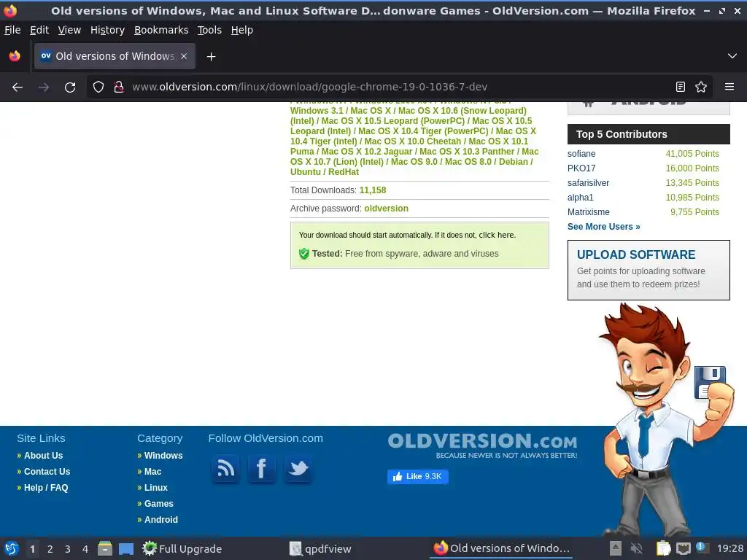Open the file manager taskbar icon
The width and height of the screenshot is (747, 560).
pos(105,549)
